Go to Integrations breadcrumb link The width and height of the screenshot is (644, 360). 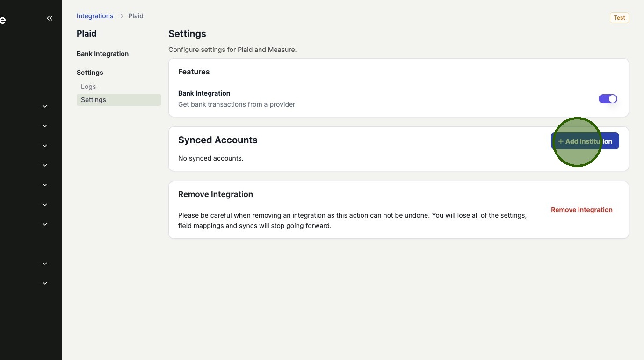coord(95,16)
